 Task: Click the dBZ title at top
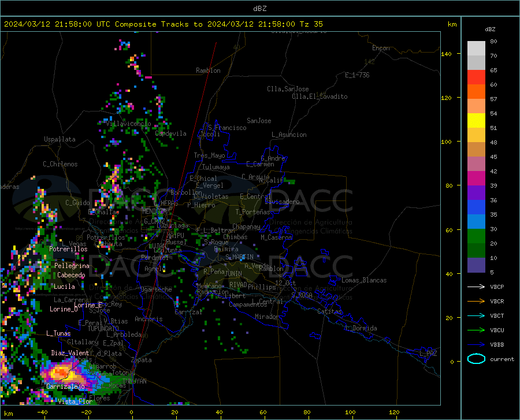(259, 8)
